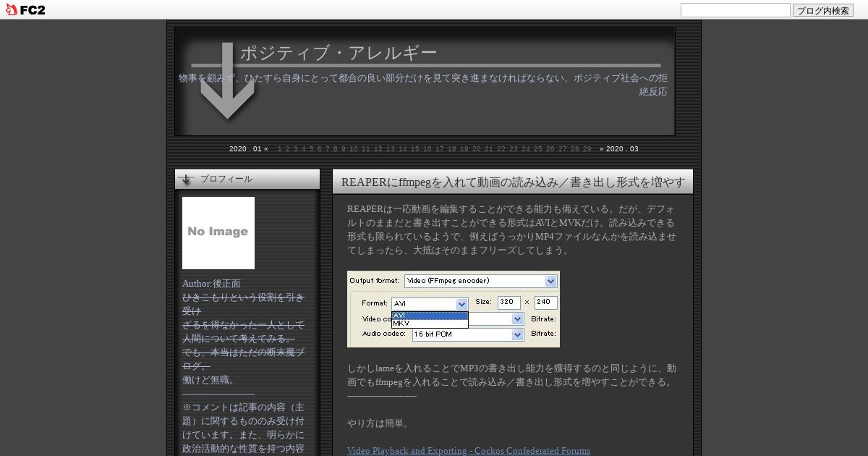The width and height of the screenshot is (868, 456).
Task: Click the 働けど無職。 profile line
Action: click(x=209, y=380)
